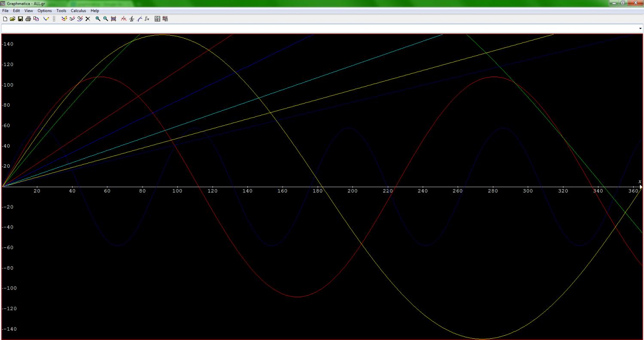Create a new blank graph document
The height and width of the screenshot is (340, 644).
coord(5,19)
